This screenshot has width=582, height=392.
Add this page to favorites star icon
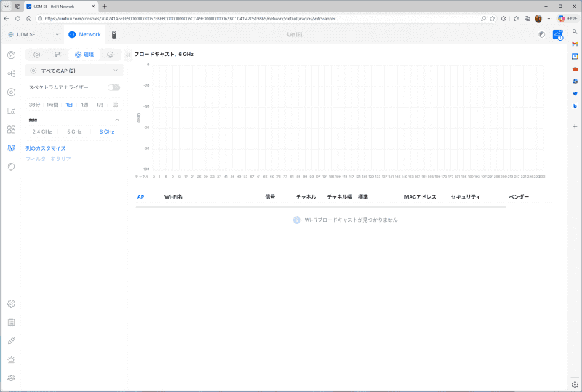click(x=493, y=19)
